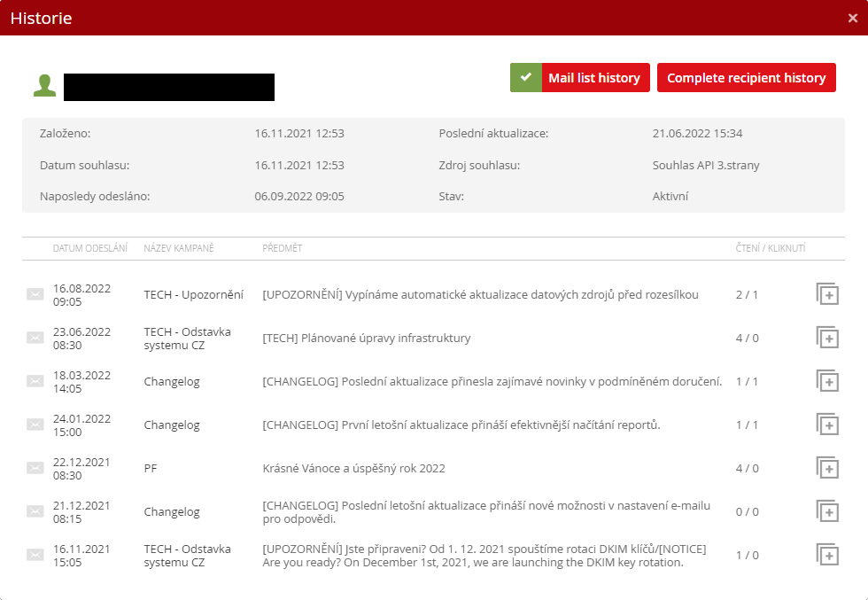Click campaign name TECH - Upozornění
This screenshot has height=600, width=868.
pos(194,295)
